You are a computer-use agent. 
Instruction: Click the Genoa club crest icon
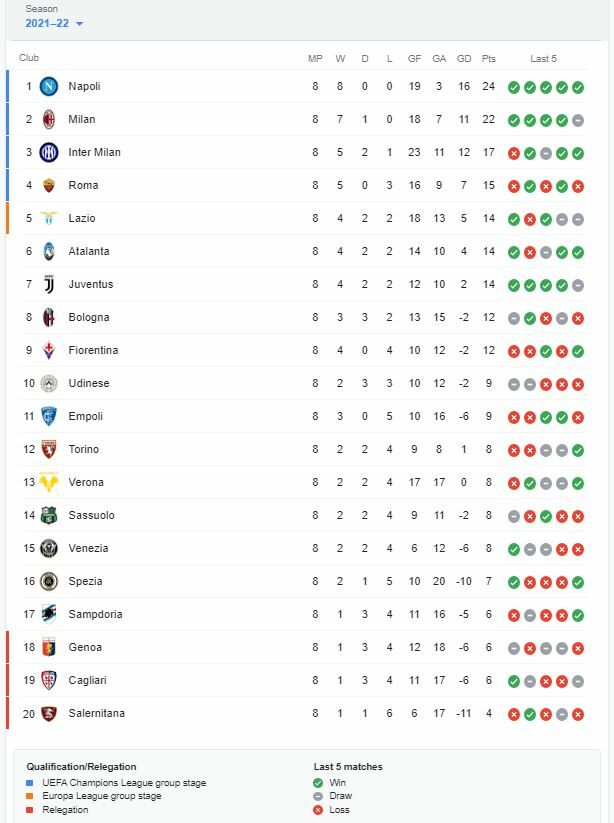[x=49, y=647]
